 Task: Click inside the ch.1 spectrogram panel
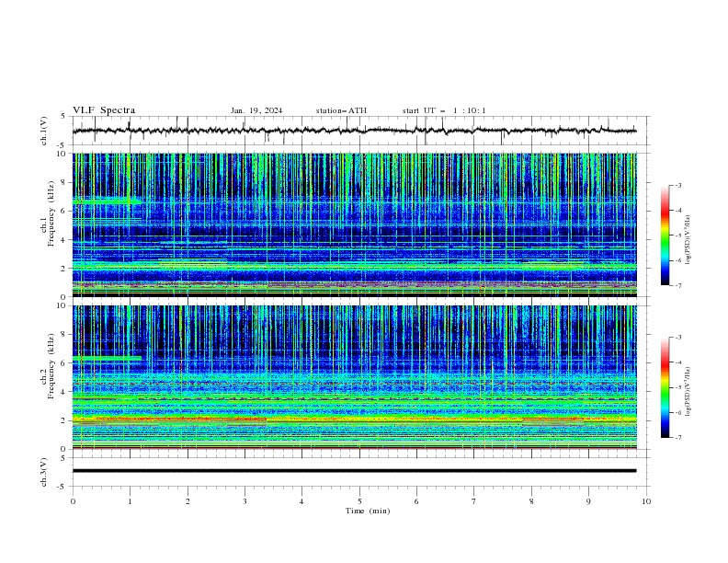(x=354, y=224)
